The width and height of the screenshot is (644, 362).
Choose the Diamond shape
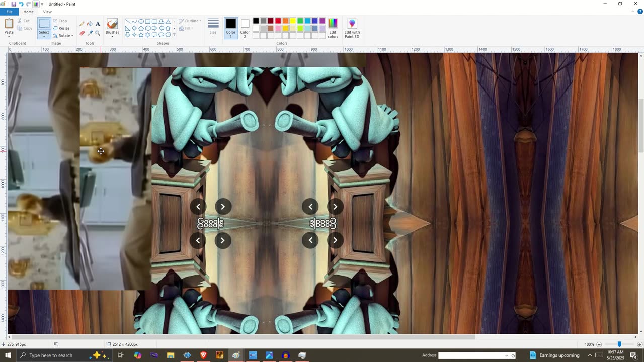pyautogui.click(x=134, y=28)
